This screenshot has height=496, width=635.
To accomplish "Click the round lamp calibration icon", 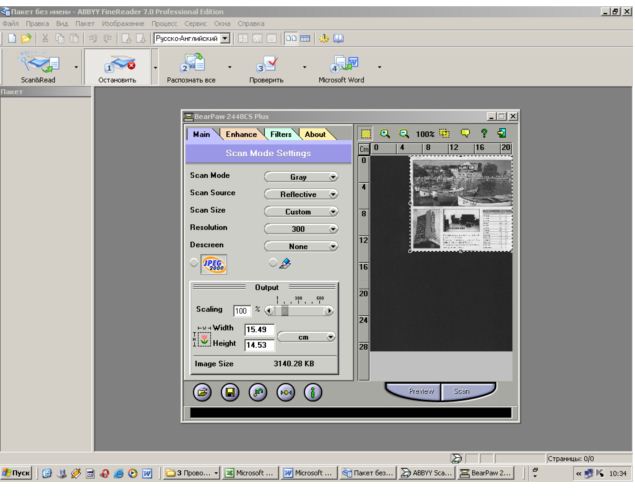I will (x=286, y=392).
